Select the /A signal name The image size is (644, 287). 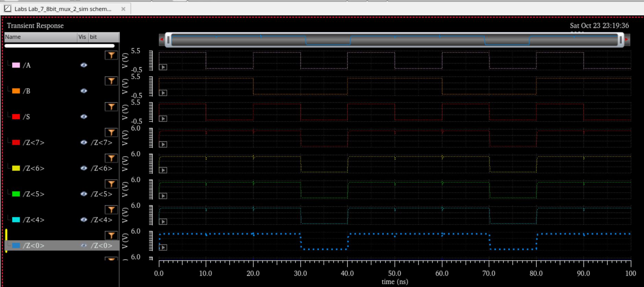point(27,65)
